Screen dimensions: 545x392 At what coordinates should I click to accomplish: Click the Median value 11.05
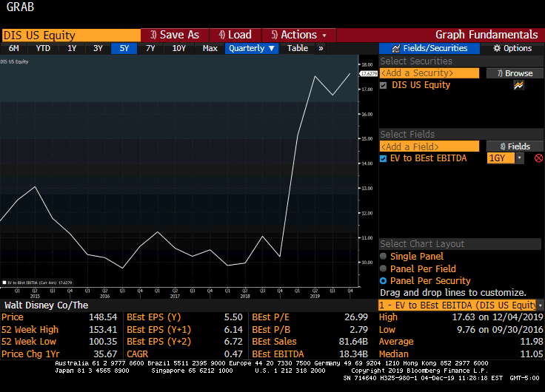[x=532, y=354]
